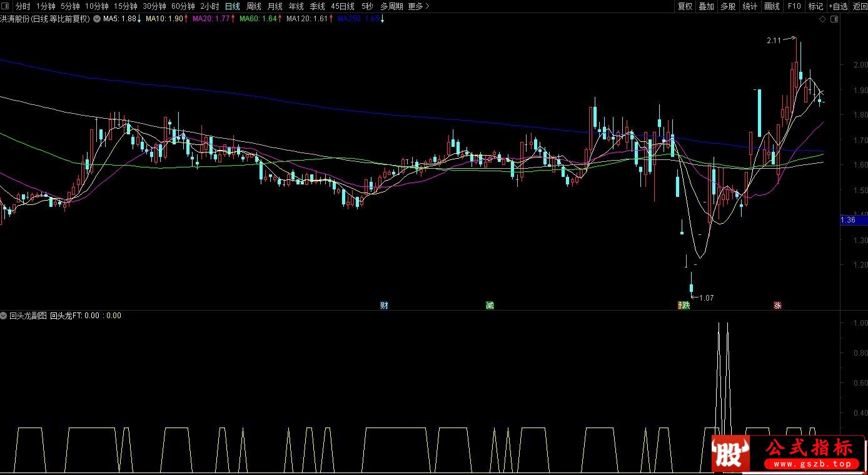Click the 跌 event marker on the timeline
This screenshot has width=868, height=475.
(685, 306)
